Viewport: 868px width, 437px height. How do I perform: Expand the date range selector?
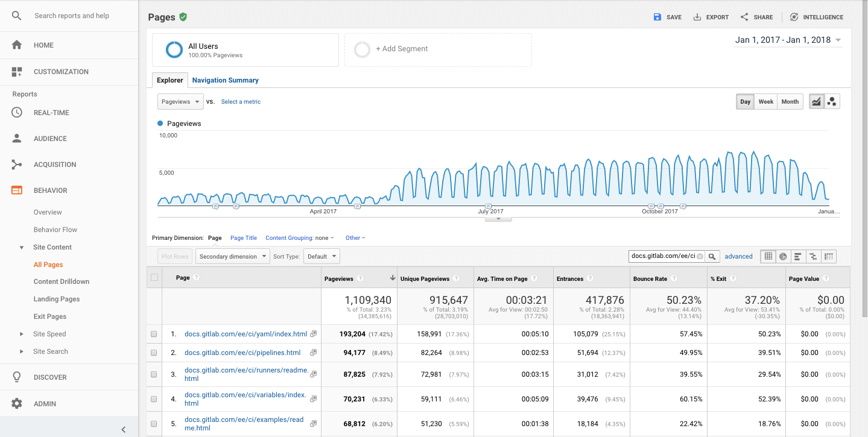coord(788,39)
